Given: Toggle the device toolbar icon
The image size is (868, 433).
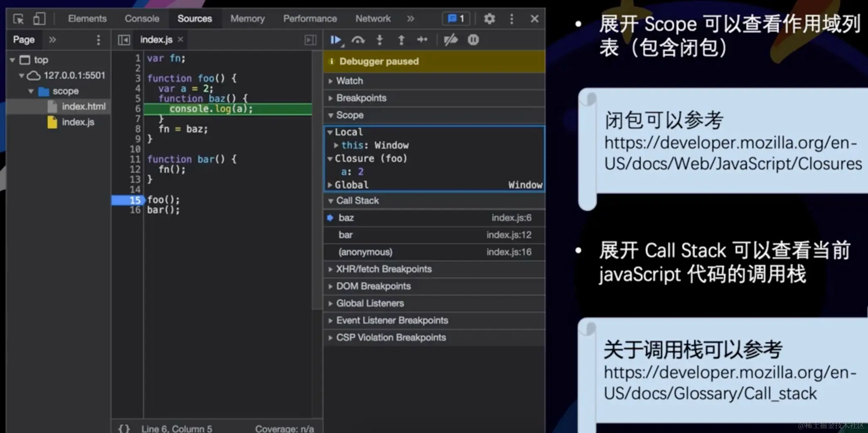Looking at the screenshot, I should [x=39, y=19].
